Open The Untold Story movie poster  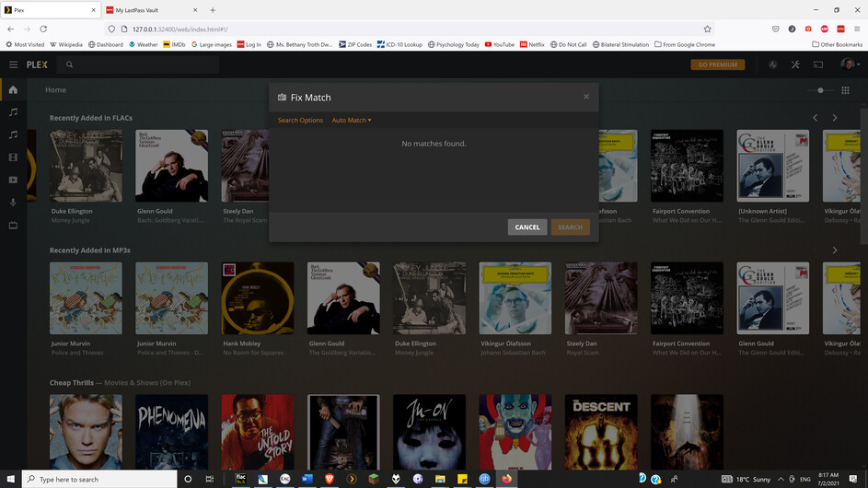tap(258, 432)
